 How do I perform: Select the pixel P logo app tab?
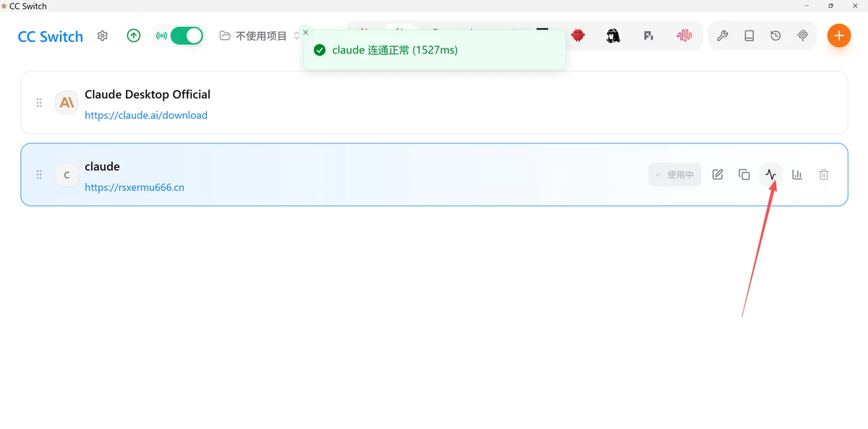coord(649,35)
